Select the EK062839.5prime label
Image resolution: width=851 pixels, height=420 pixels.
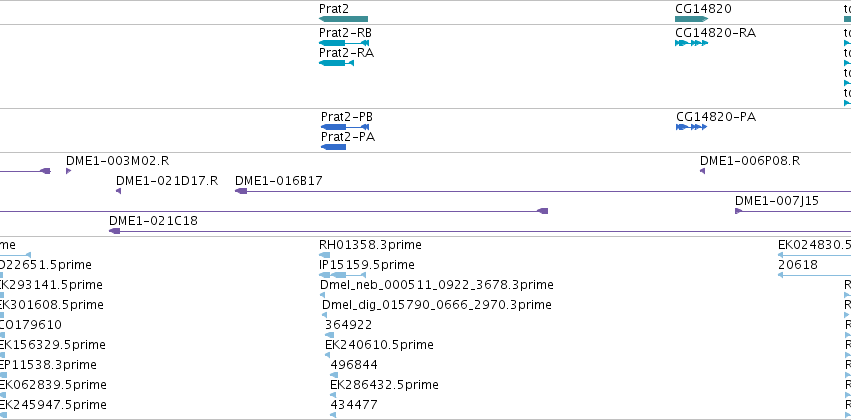pos(53,385)
